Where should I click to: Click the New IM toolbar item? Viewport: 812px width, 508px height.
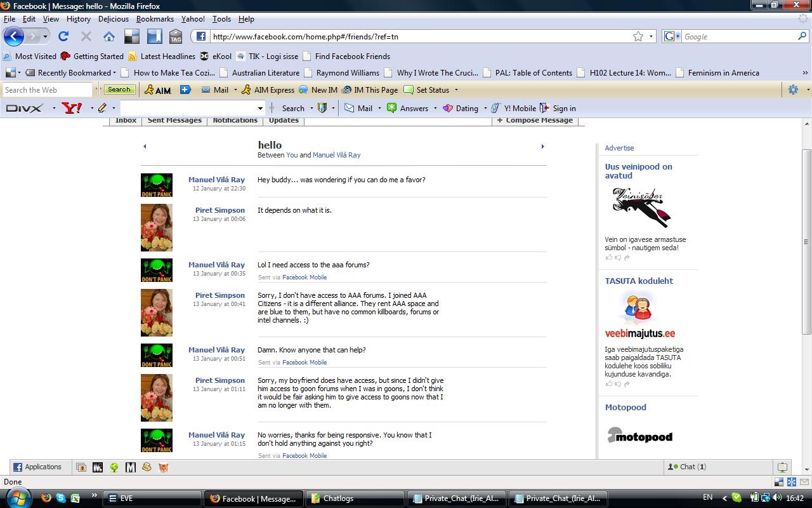pyautogui.click(x=318, y=90)
